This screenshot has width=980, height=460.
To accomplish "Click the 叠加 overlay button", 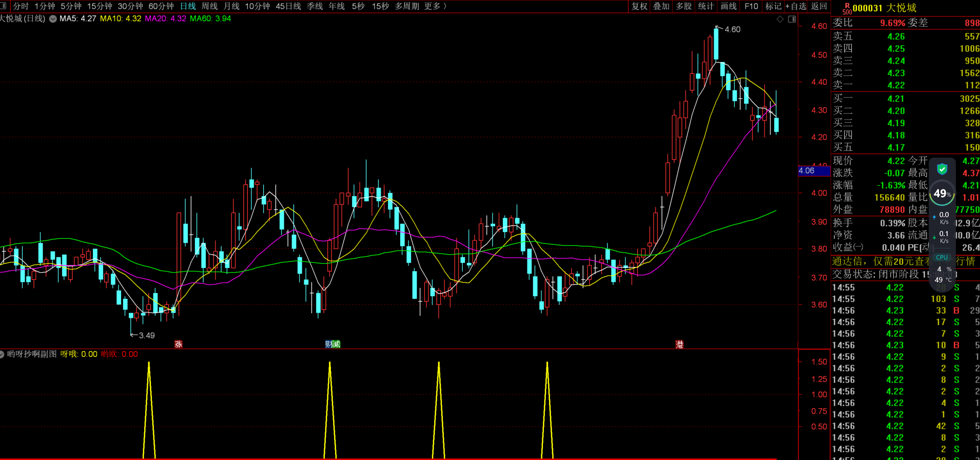I will point(661,6).
